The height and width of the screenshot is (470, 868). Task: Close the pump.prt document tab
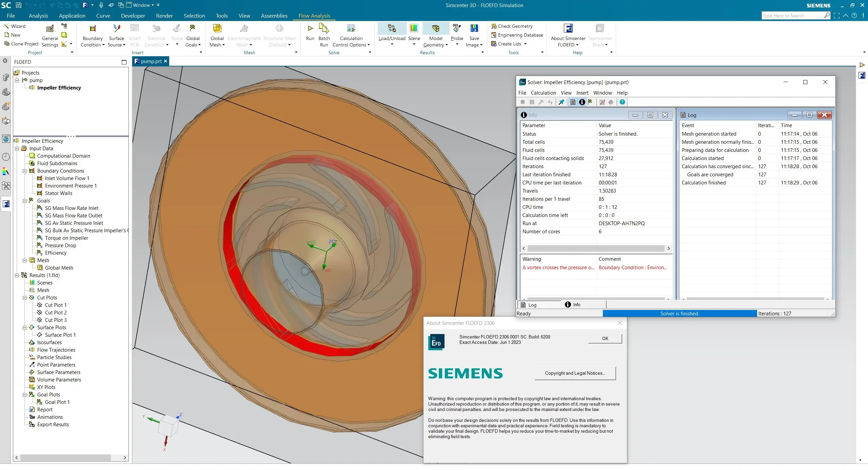(x=165, y=61)
